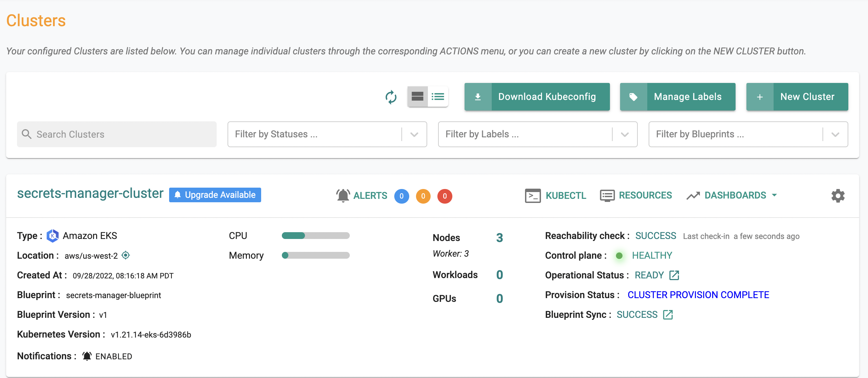868x378 pixels.
Task: Expand the DASHBOARDS menu
Action: point(732,195)
